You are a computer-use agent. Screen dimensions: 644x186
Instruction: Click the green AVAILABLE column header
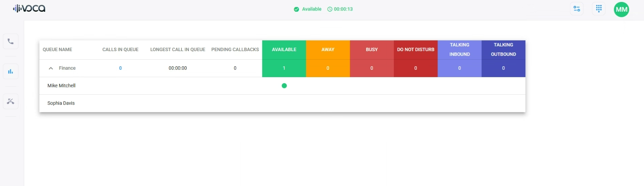click(284, 50)
